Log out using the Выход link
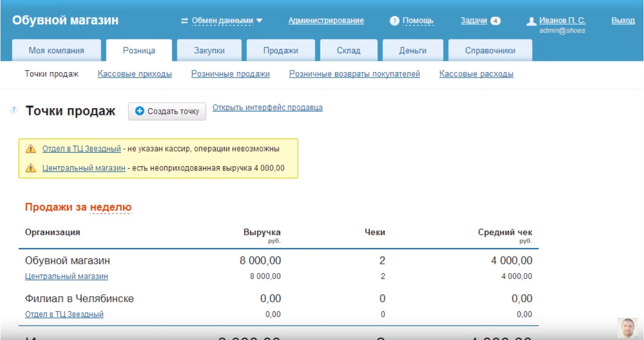This screenshot has height=340, width=644. 623,21
